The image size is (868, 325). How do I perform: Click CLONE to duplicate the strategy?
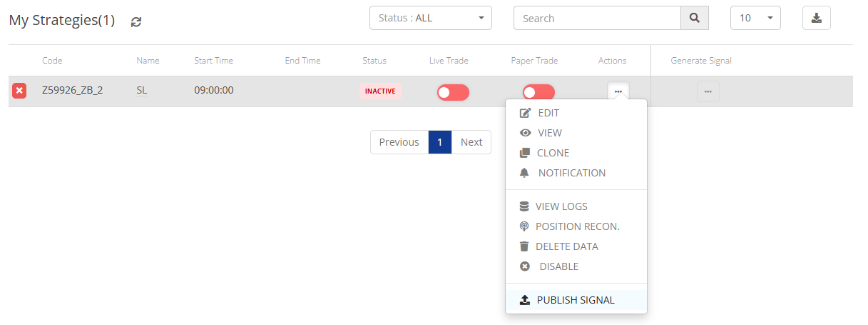pos(552,153)
